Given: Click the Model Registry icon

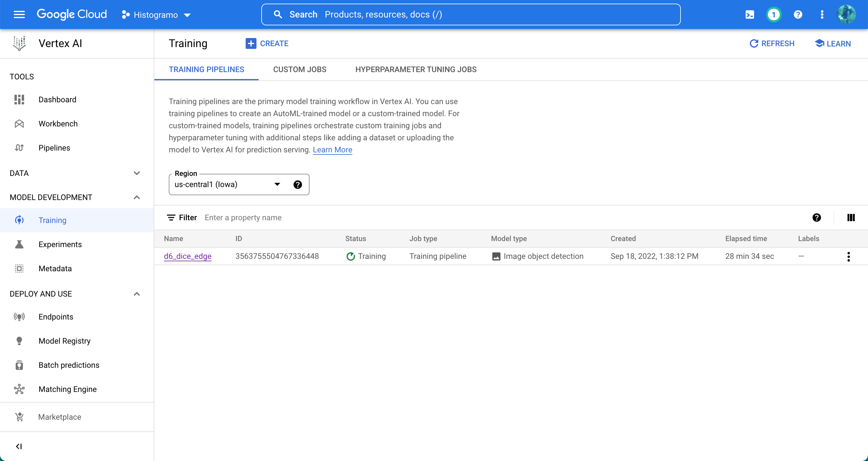Looking at the screenshot, I should (x=20, y=341).
